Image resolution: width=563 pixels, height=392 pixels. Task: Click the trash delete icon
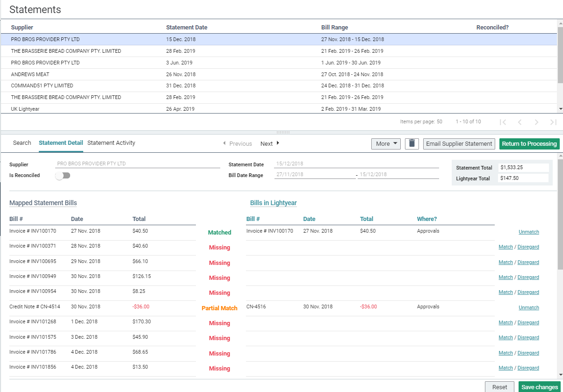pos(411,143)
